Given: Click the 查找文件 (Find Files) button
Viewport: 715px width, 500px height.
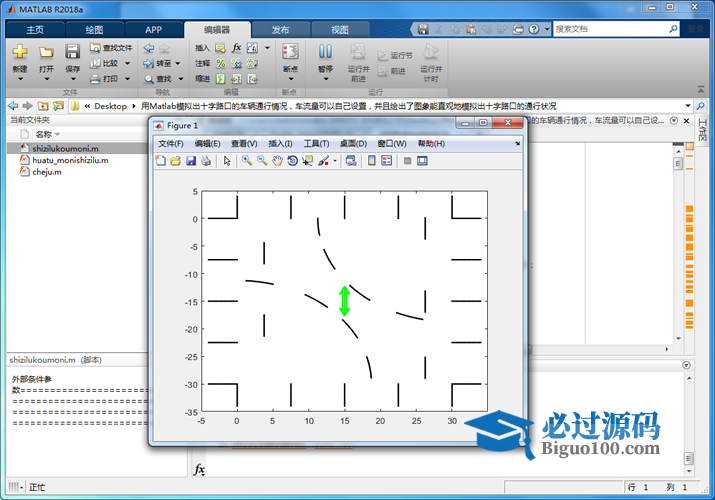Looking at the screenshot, I should pyautogui.click(x=110, y=47).
